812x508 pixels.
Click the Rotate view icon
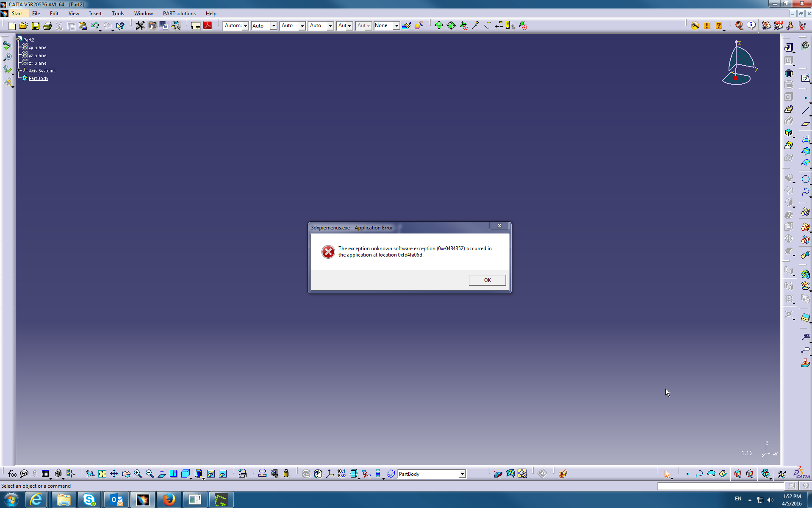(126, 474)
